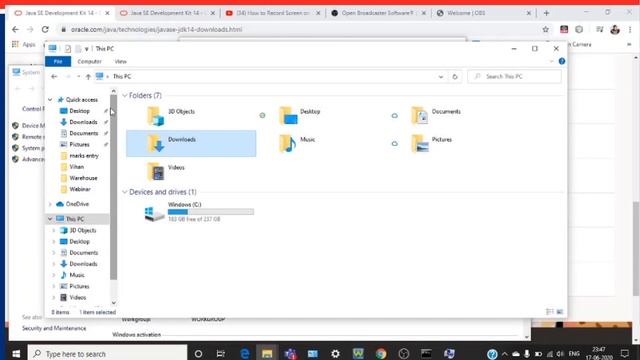640x360 pixels.
Task: Open a new Chrome tab
Action: pos(546,13)
